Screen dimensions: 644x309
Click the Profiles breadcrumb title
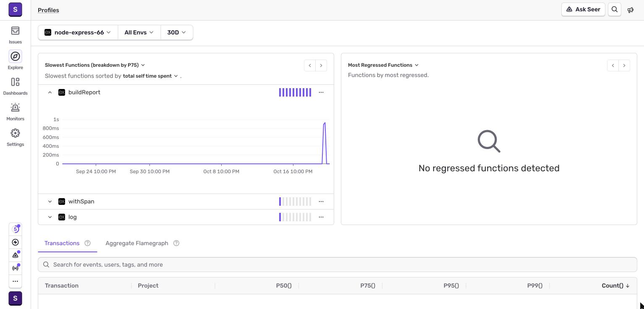point(48,10)
